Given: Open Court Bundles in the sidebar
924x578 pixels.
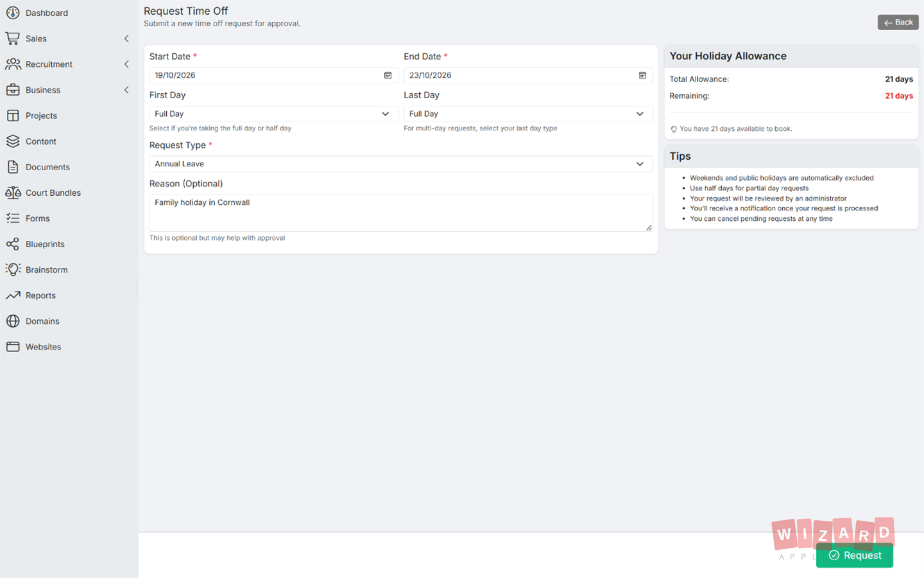Looking at the screenshot, I should [69, 193].
